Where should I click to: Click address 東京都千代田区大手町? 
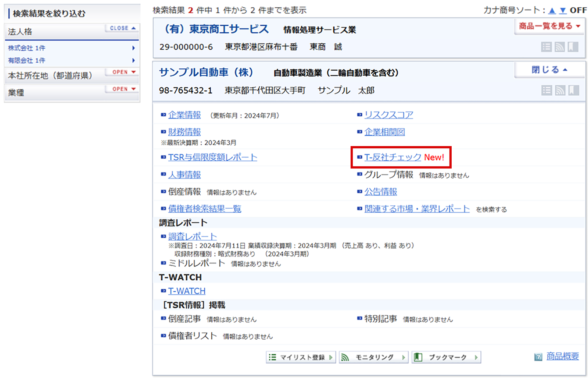pyautogui.click(x=265, y=91)
